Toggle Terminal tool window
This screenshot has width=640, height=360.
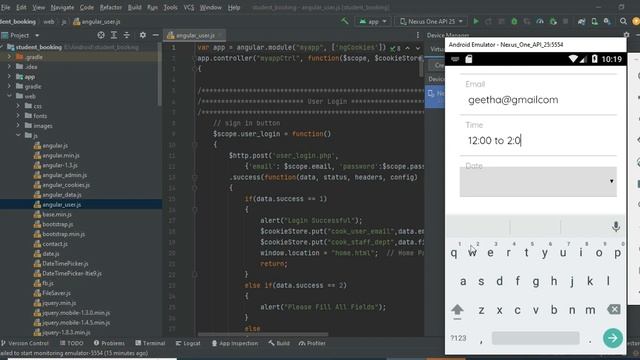[150, 343]
